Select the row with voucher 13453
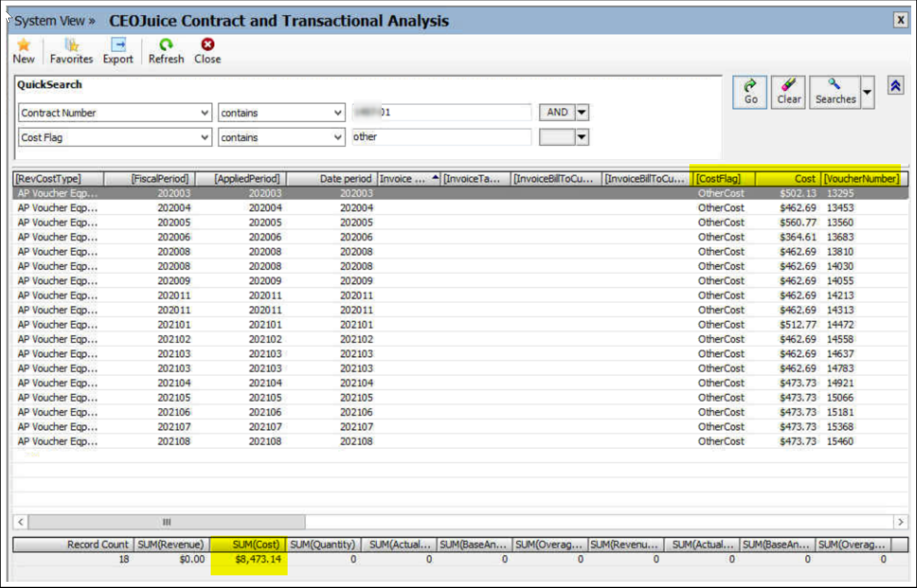 461,208
